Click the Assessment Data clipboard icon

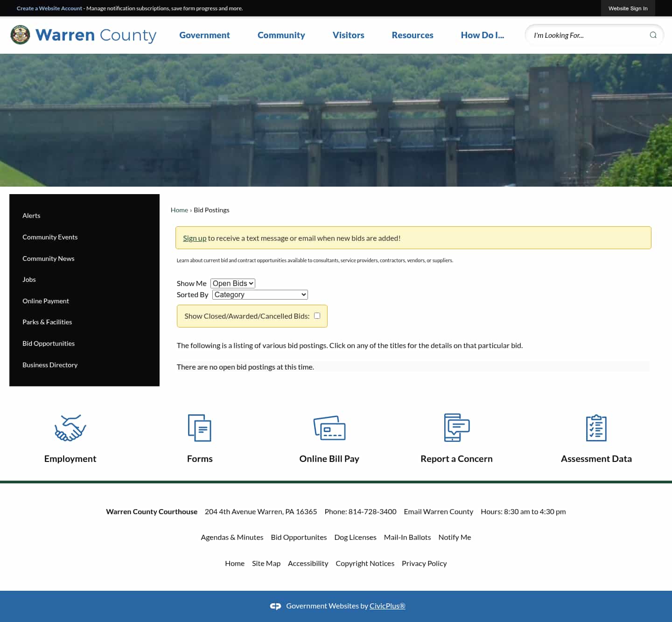(596, 427)
